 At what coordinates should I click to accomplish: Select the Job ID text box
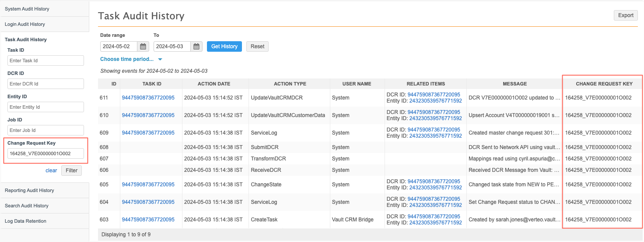[x=45, y=130]
